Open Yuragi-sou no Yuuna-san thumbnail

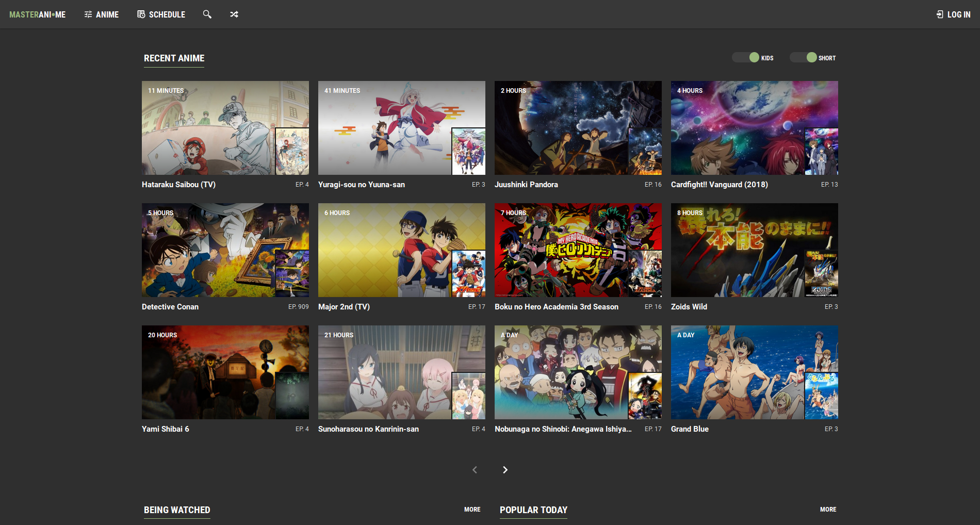[x=402, y=128]
